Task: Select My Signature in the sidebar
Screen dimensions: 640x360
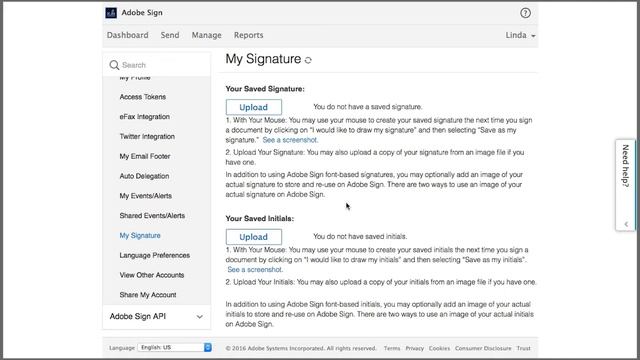Action: [x=140, y=236]
